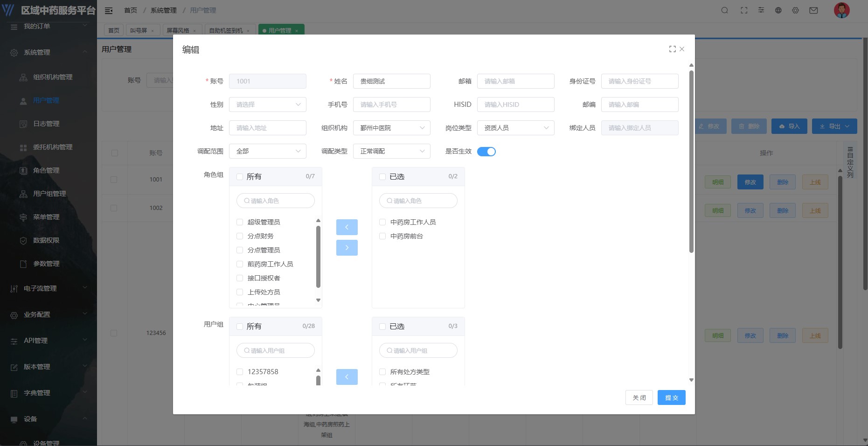Click the 姓名 input containing 贵细测试
This screenshot has width=868, height=446.
(392, 81)
